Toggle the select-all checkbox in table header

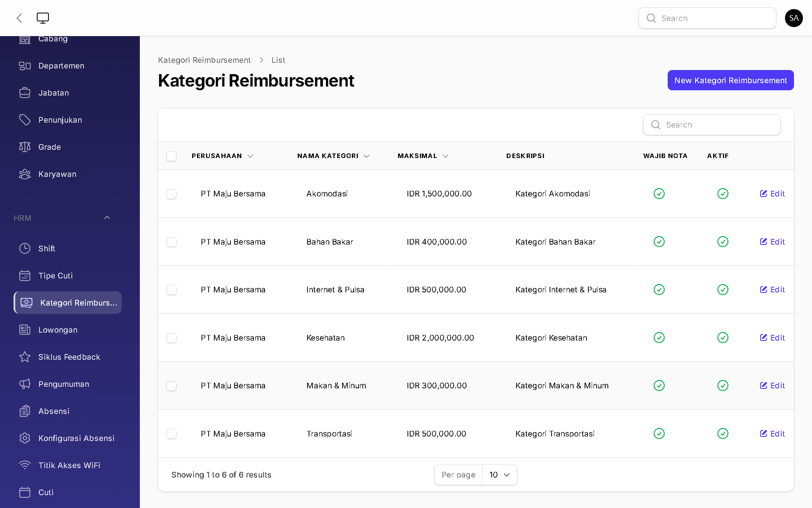(x=171, y=156)
